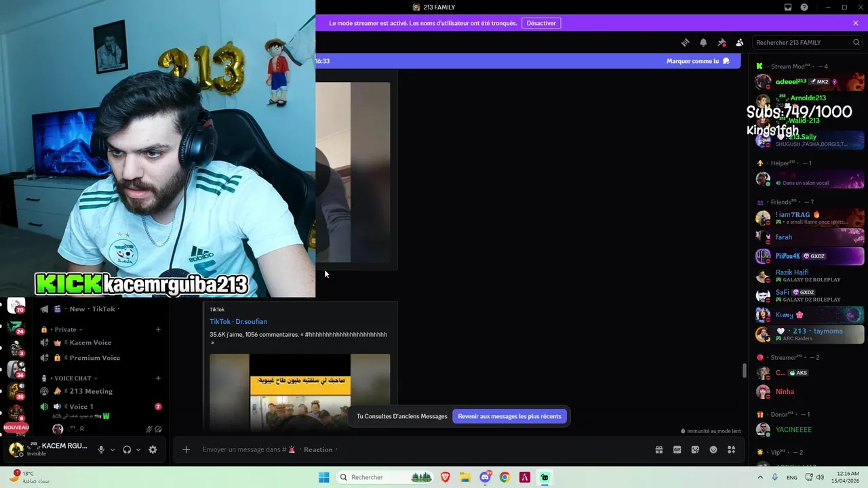Dismiss the streamer mode banner
The width and height of the screenshot is (868, 488).
tap(856, 23)
